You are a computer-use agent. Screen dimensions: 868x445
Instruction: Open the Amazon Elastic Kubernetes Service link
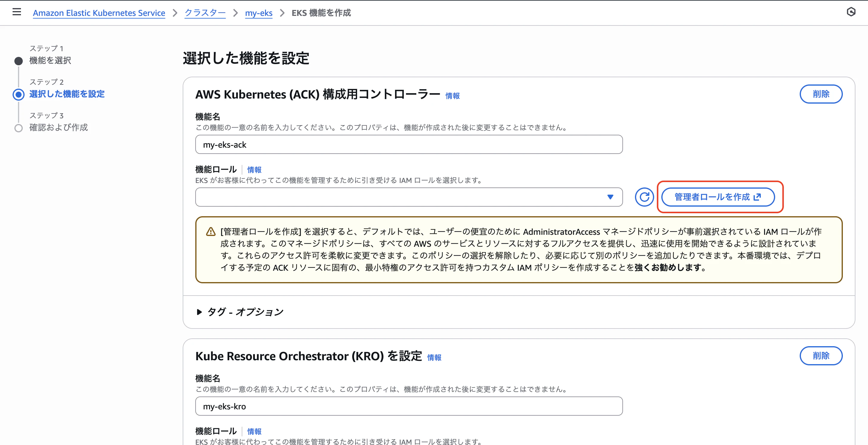pos(99,13)
